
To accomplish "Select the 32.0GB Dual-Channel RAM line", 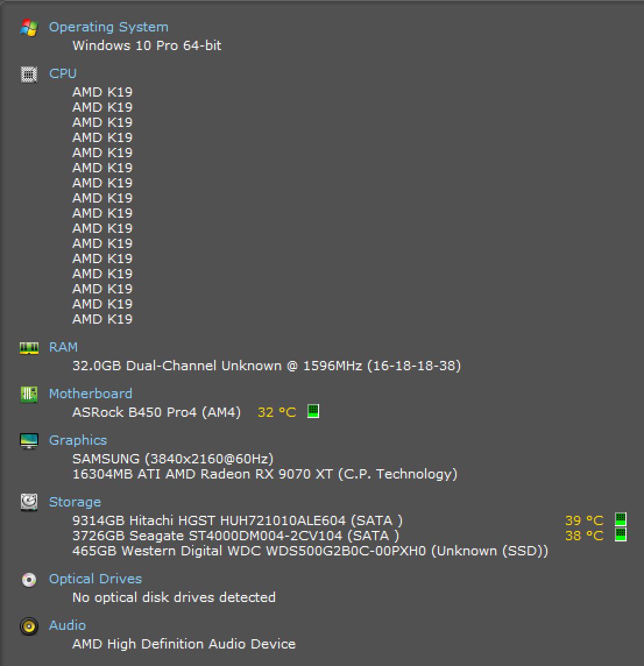I will click(x=267, y=366).
